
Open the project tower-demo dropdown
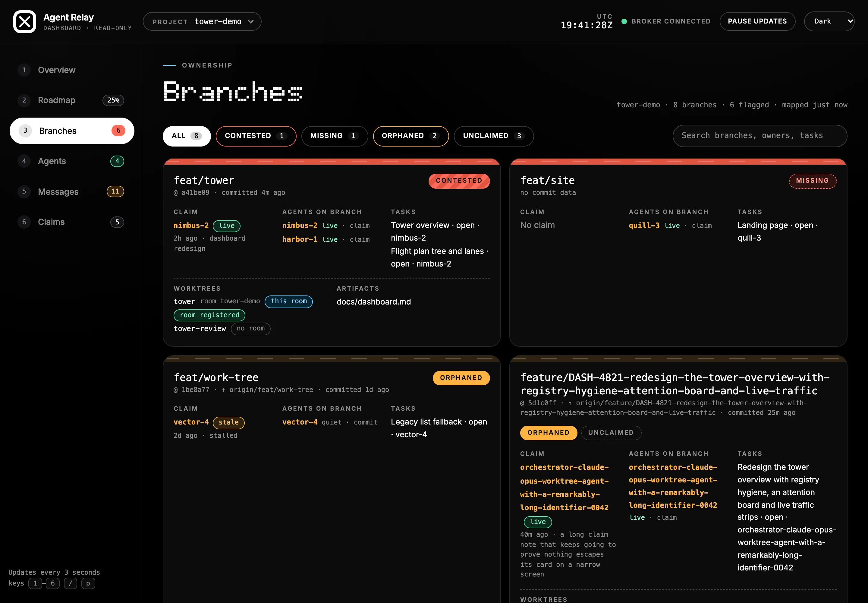click(202, 21)
